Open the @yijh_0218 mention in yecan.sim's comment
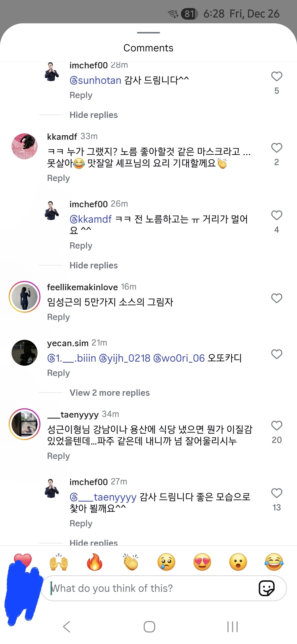The image size is (297, 644). pyautogui.click(x=125, y=358)
